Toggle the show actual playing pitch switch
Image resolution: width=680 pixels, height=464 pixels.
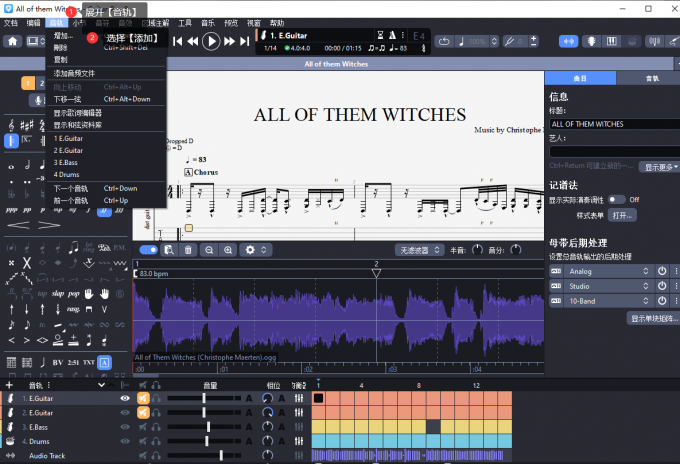(x=615, y=199)
